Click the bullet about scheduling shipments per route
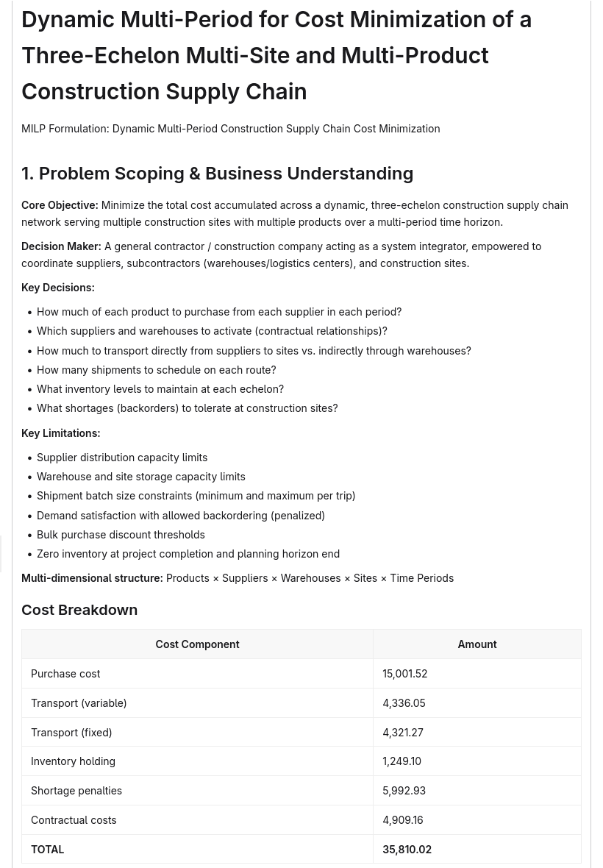This screenshot has width=603, height=868. pos(156,370)
